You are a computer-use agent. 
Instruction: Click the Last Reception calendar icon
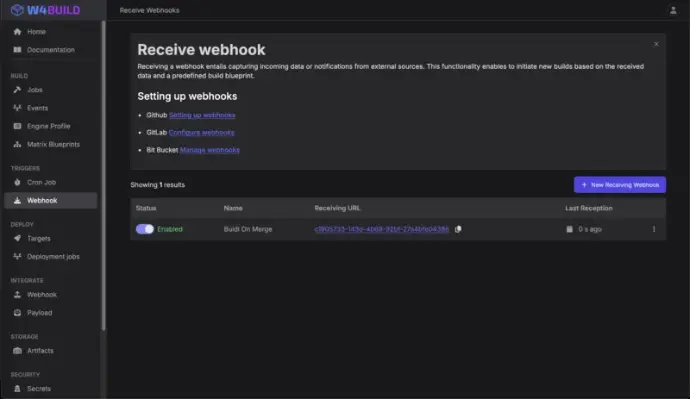point(569,229)
